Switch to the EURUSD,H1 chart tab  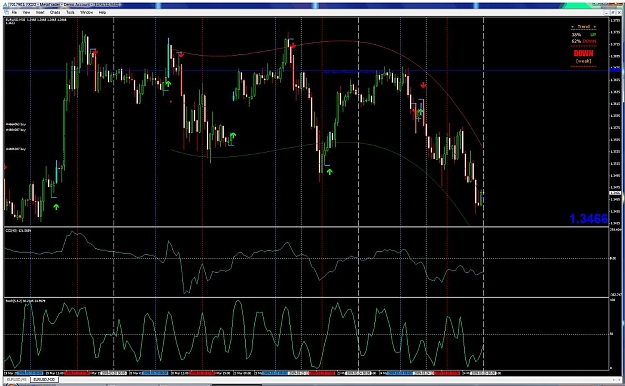pos(16,379)
